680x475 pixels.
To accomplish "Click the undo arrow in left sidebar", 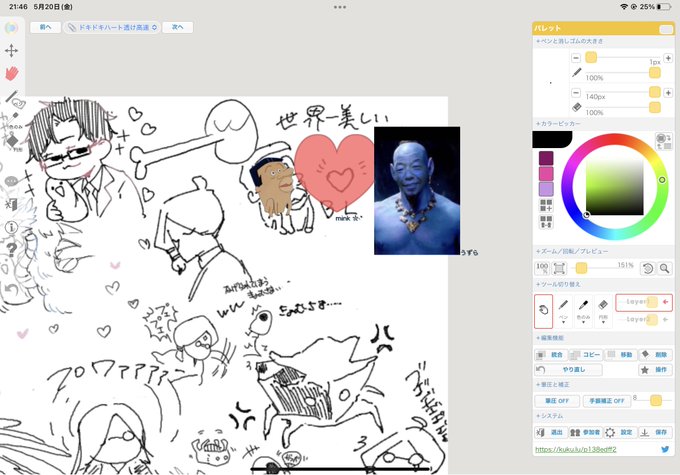I will 11,288.
